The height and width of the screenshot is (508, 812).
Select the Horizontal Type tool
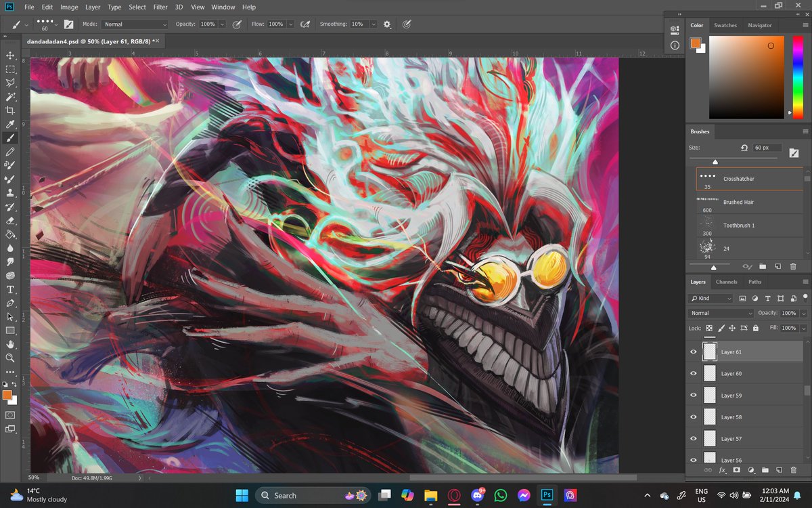(10, 289)
